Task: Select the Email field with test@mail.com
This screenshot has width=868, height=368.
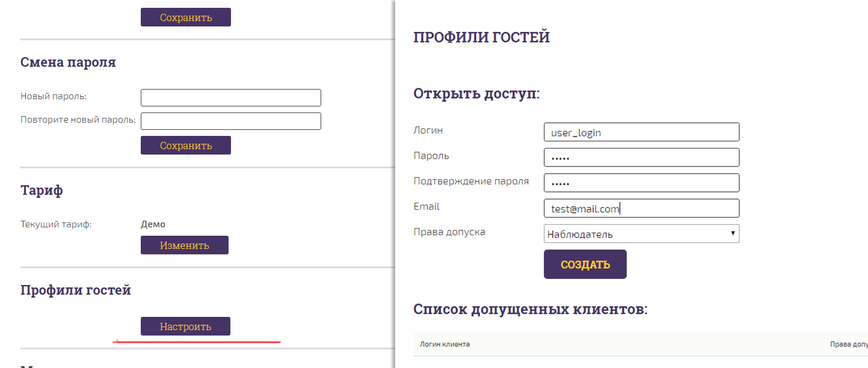Action: click(641, 208)
